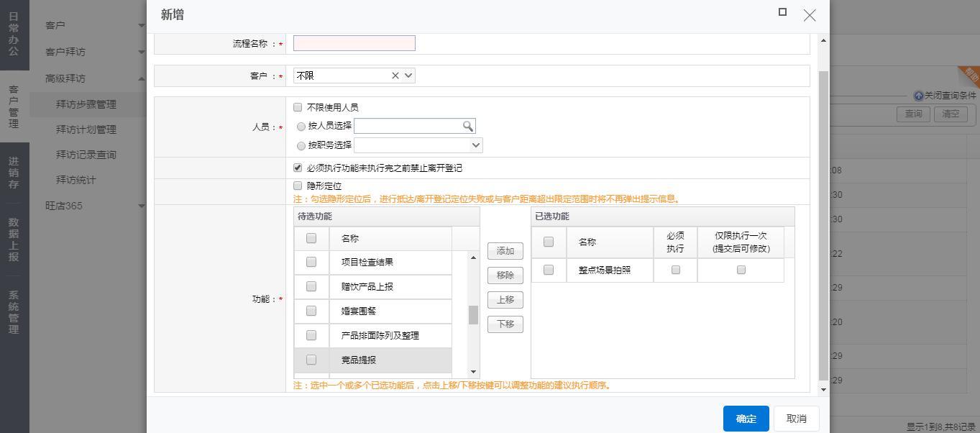Click the 添加 button
This screenshot has height=433, width=980.
(505, 251)
